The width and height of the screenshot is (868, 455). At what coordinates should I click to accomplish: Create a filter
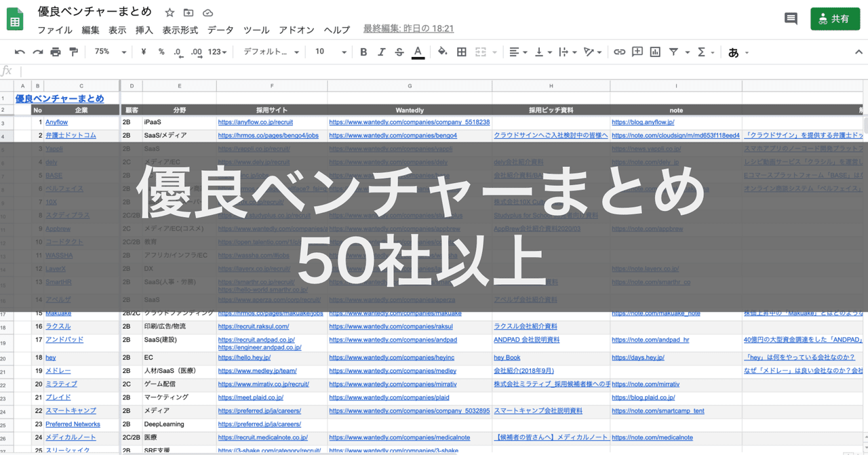pyautogui.click(x=672, y=52)
